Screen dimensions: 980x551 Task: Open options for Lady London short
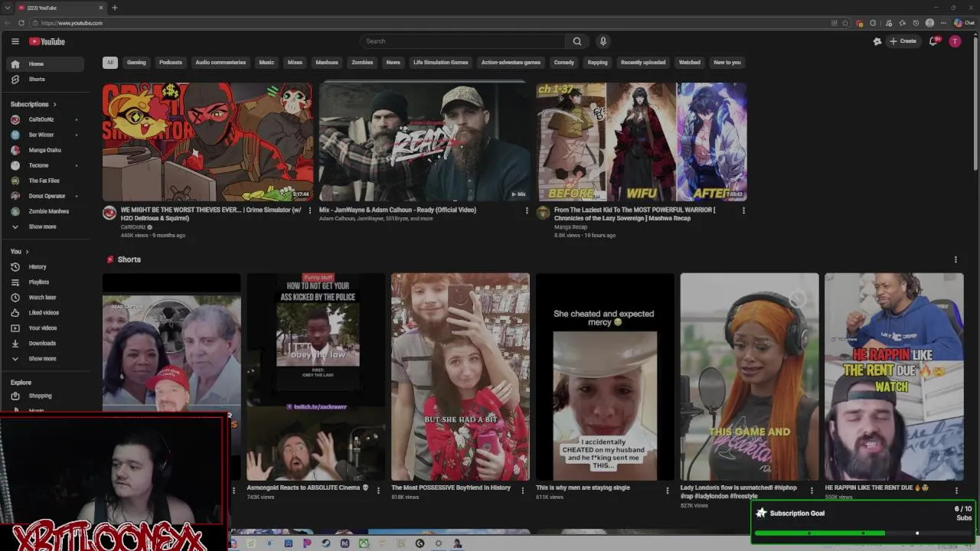point(812,490)
